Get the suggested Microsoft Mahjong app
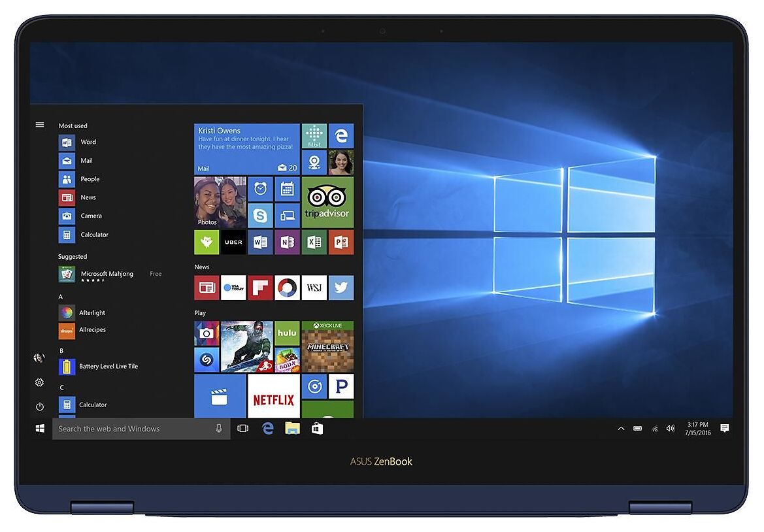This screenshot has height=532, width=764. (107, 274)
